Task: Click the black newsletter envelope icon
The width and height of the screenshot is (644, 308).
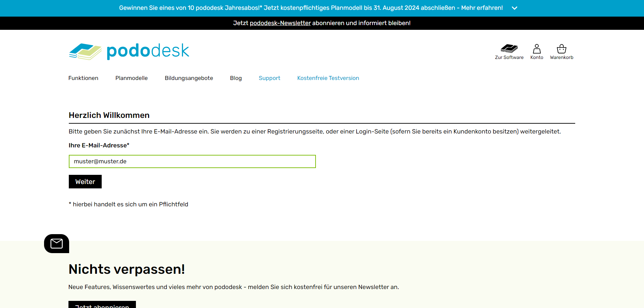Action: [x=57, y=243]
